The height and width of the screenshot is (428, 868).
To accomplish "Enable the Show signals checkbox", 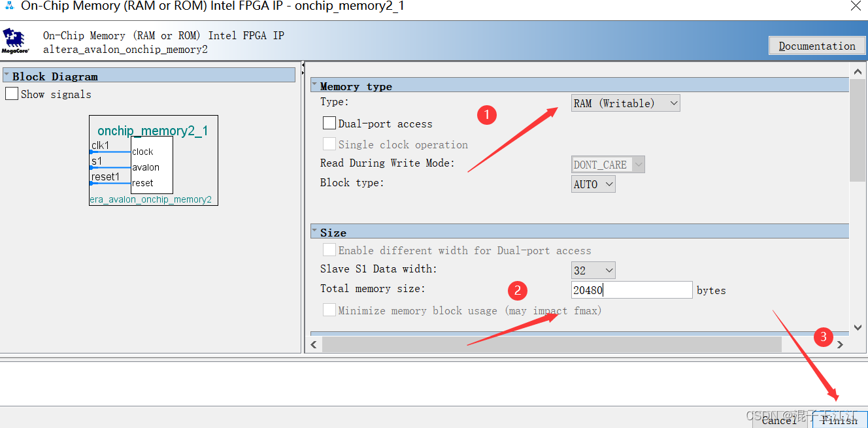I will click(12, 93).
